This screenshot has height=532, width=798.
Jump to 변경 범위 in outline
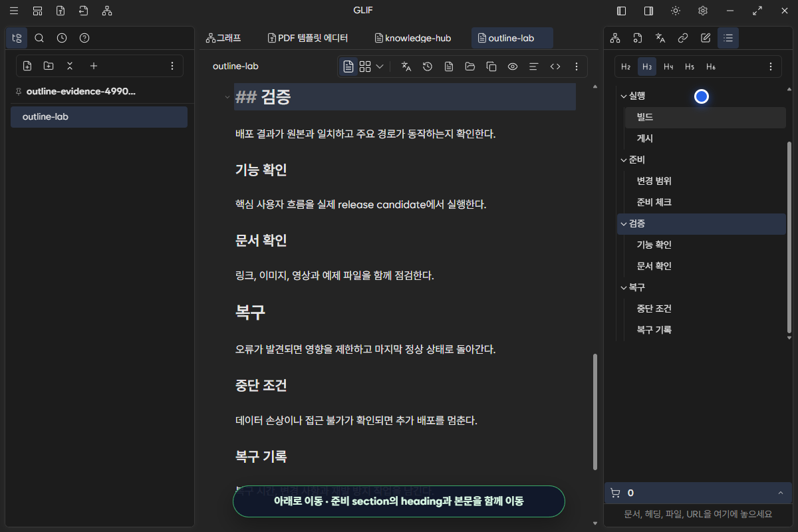pyautogui.click(x=706, y=181)
